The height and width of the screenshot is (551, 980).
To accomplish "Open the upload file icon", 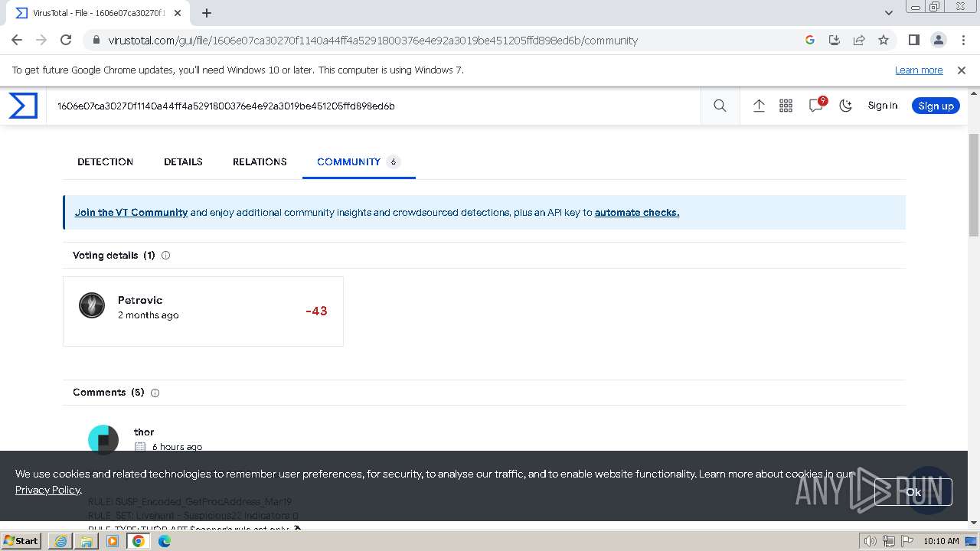I will tap(759, 106).
